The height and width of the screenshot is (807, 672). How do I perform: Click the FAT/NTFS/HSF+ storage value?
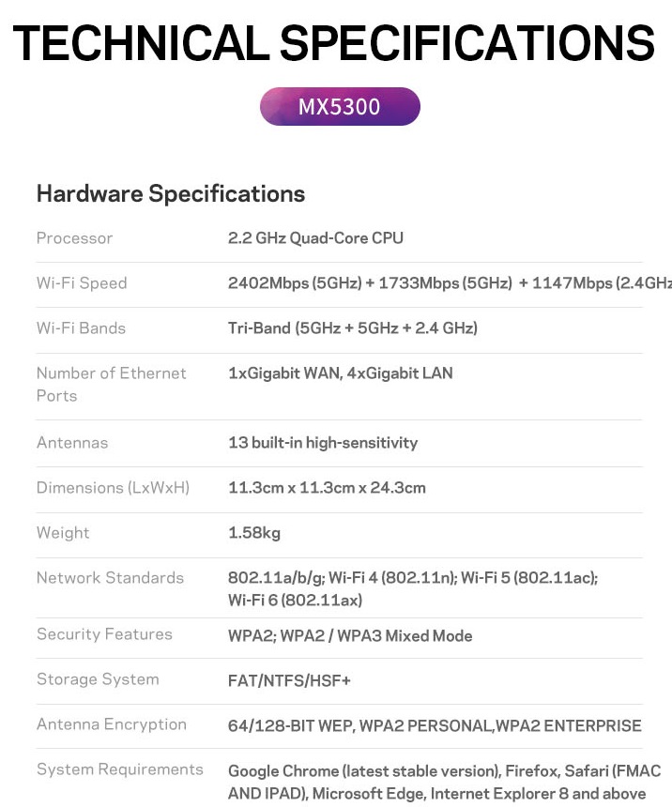[289, 681]
